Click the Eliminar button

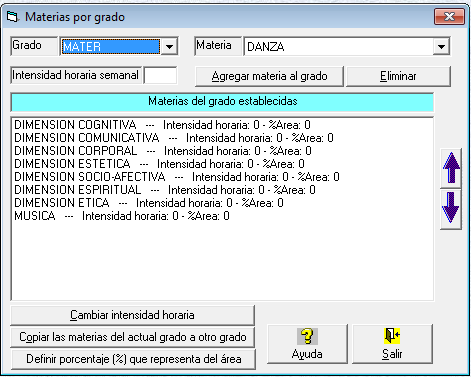click(398, 76)
